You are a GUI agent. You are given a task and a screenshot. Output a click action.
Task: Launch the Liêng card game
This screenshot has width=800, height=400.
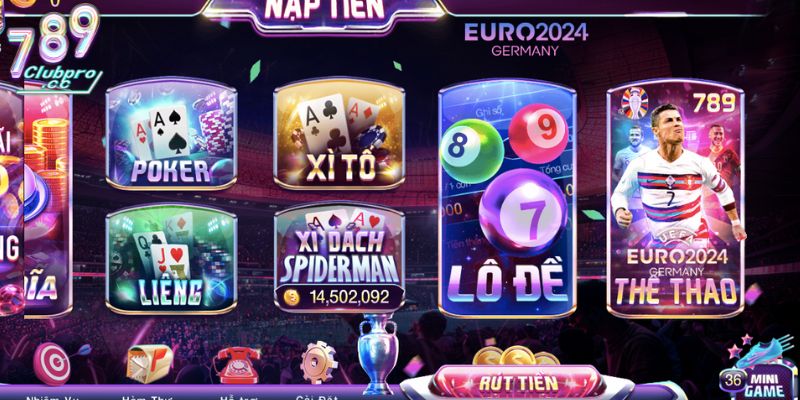(x=171, y=259)
